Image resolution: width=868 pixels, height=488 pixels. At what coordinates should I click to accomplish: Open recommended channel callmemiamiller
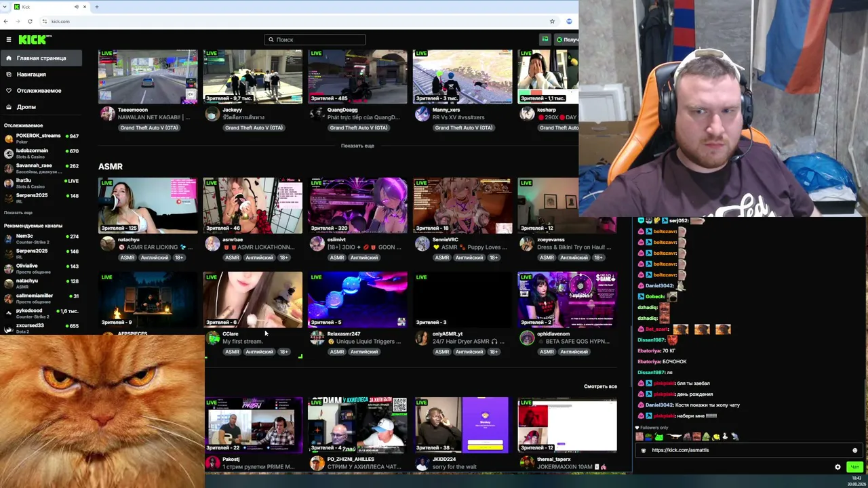coord(41,298)
